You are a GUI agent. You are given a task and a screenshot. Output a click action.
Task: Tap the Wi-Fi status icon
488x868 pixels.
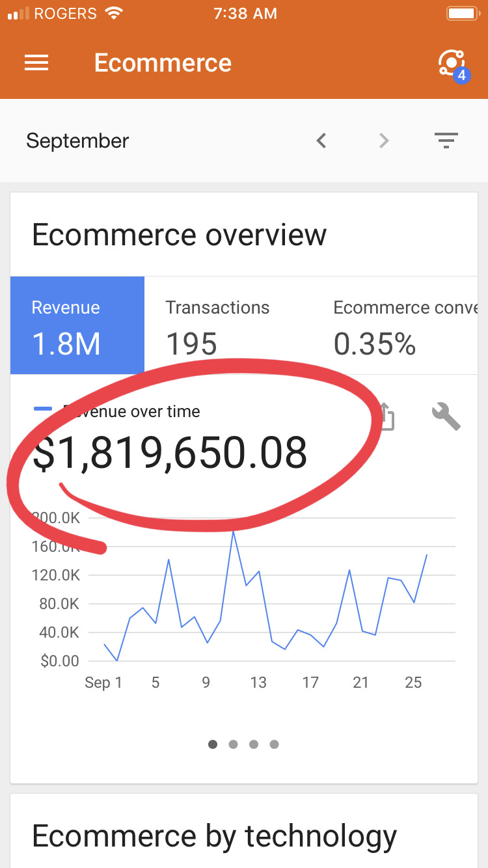(x=114, y=14)
